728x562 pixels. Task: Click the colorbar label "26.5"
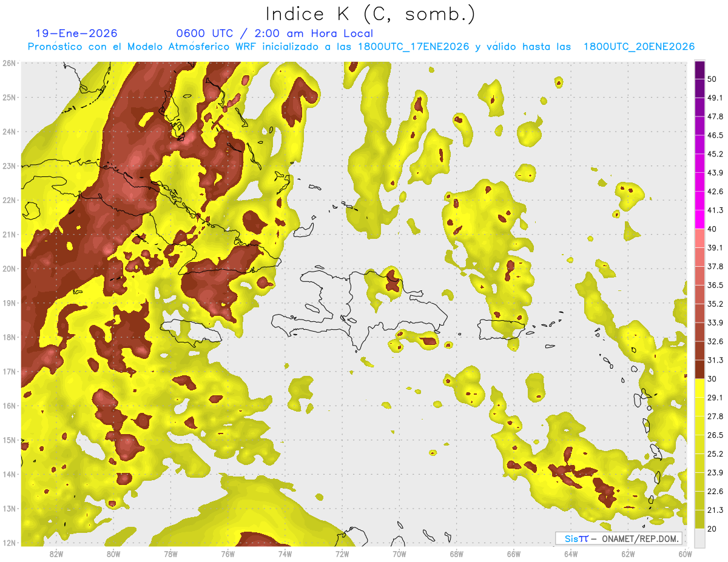pyautogui.click(x=715, y=435)
